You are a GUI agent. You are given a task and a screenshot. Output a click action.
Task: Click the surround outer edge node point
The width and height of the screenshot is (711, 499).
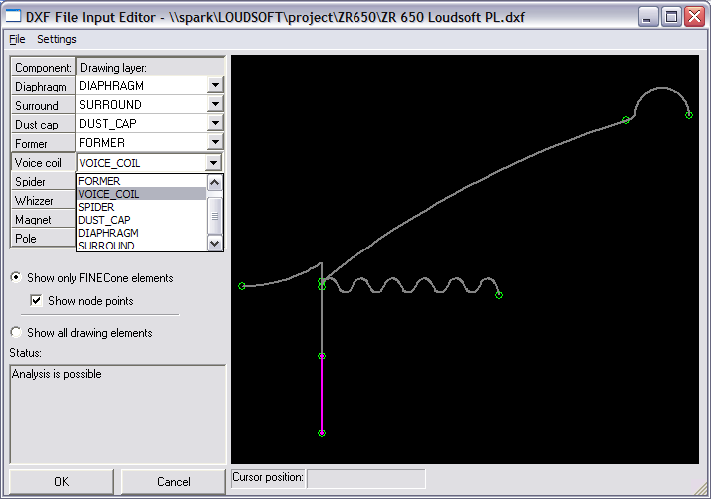[689, 115]
